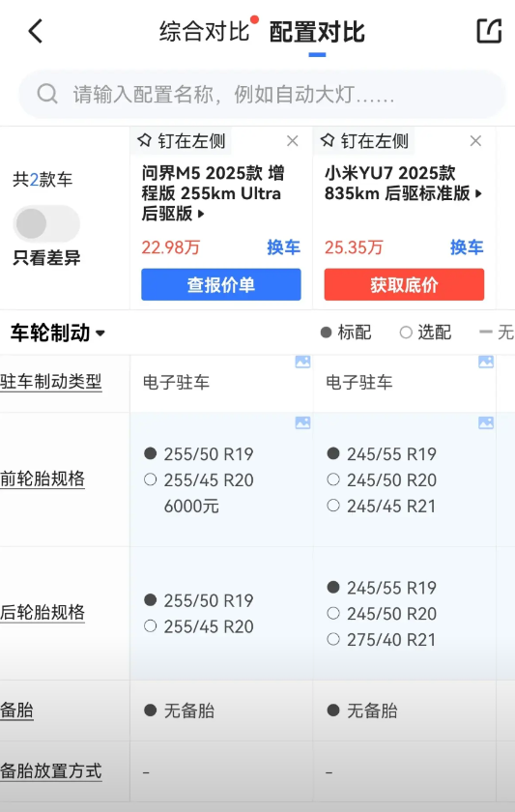Click the 标配 legend item
Viewport: 515px width, 812px height.
tap(346, 332)
